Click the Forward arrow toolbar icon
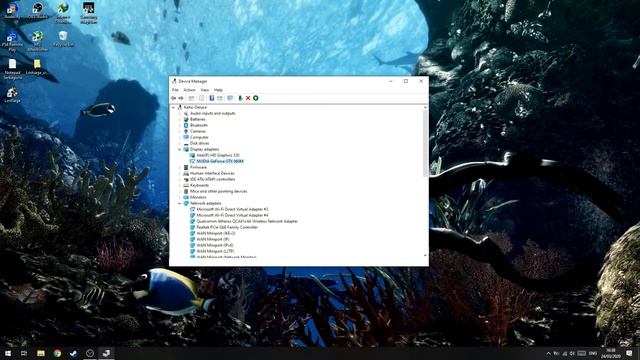 coord(181,98)
